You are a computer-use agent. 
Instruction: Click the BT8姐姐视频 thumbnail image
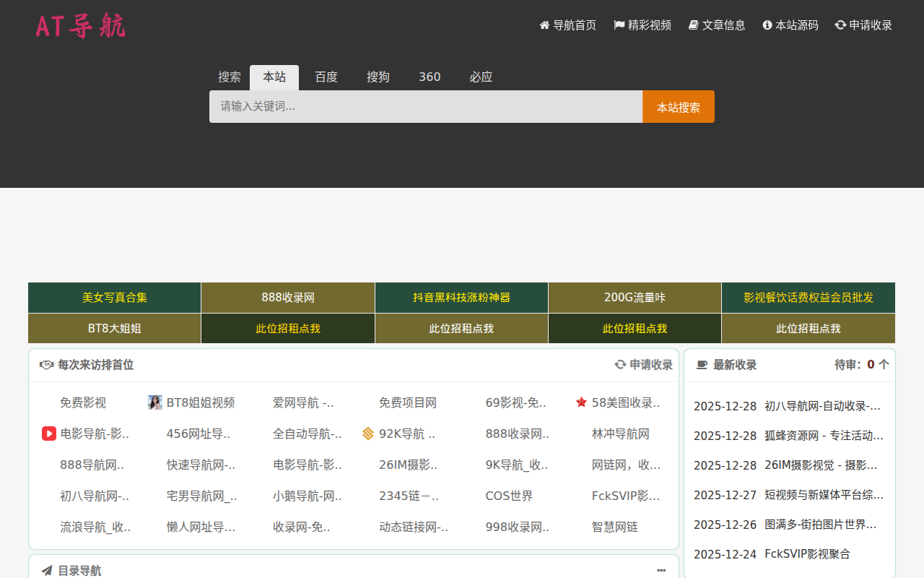(x=155, y=402)
